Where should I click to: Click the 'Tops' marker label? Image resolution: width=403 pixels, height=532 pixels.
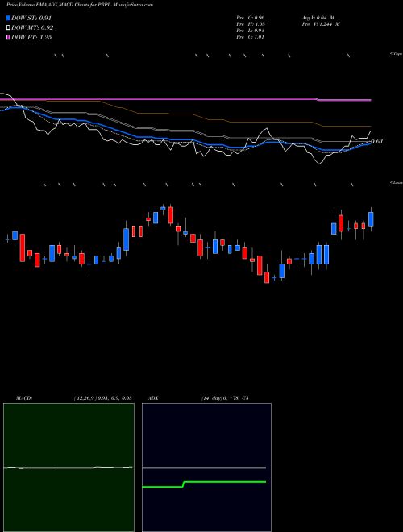coord(396,54)
